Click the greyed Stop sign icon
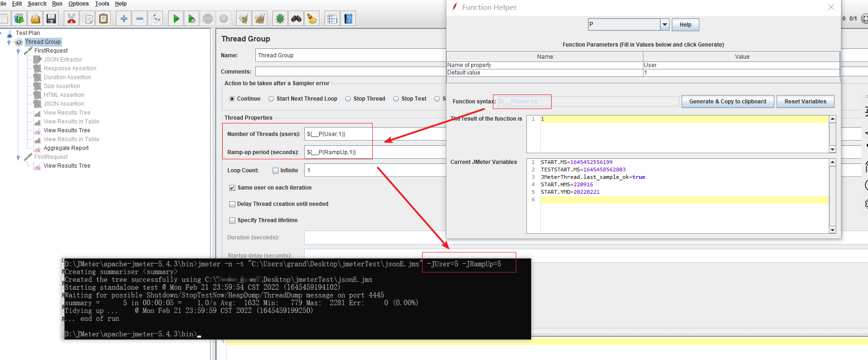This screenshot has width=868, height=360. pos(208,19)
